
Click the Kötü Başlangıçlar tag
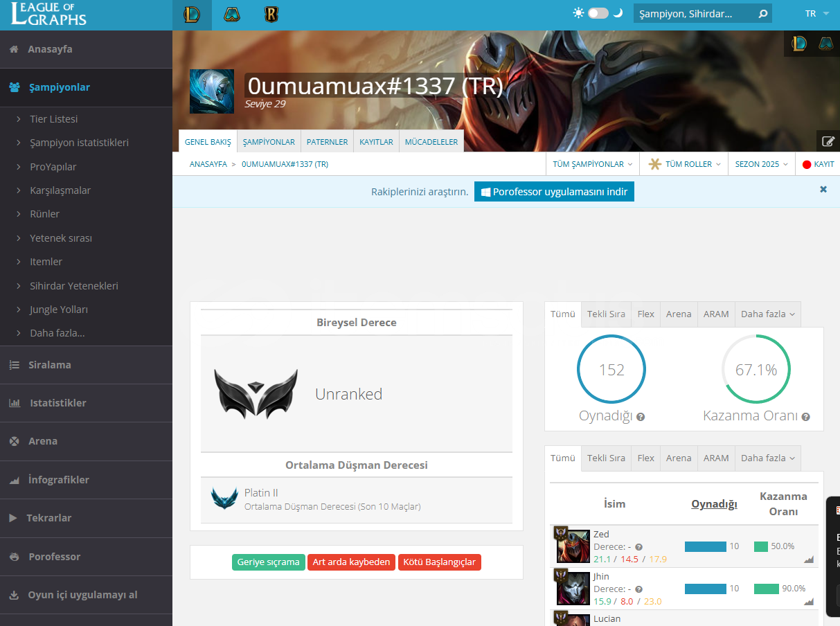tap(440, 562)
